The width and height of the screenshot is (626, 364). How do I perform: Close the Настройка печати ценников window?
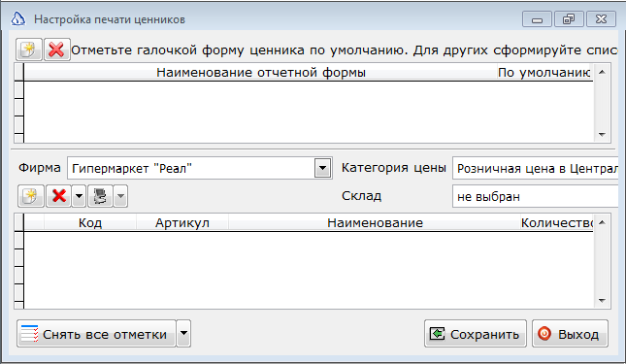tap(601, 19)
